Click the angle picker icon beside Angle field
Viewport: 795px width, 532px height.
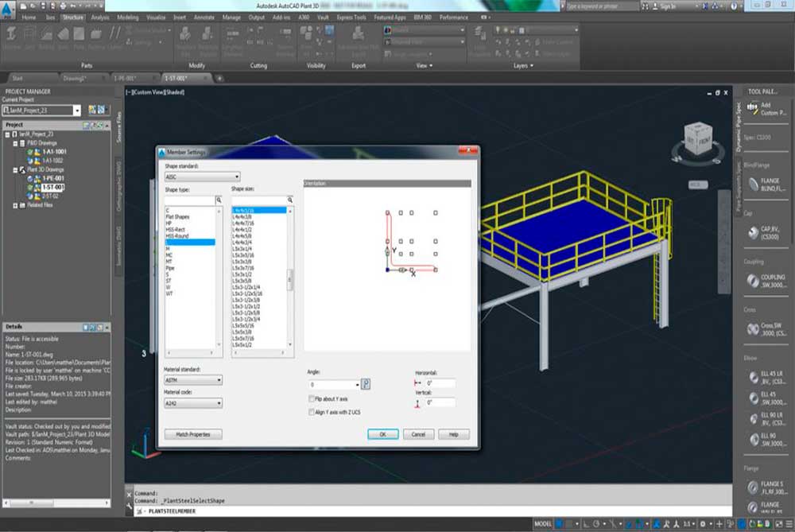pos(366,384)
